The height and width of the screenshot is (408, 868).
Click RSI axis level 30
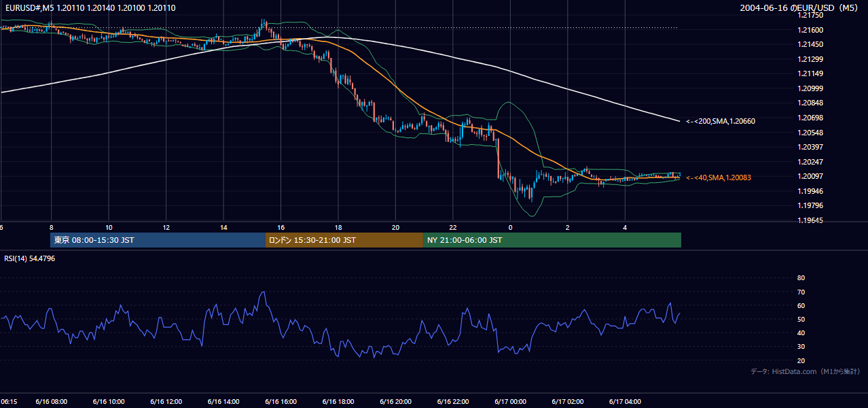(801, 347)
